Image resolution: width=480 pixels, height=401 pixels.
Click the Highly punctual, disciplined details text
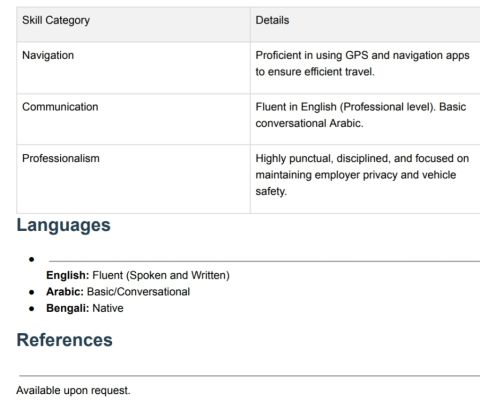362,175
